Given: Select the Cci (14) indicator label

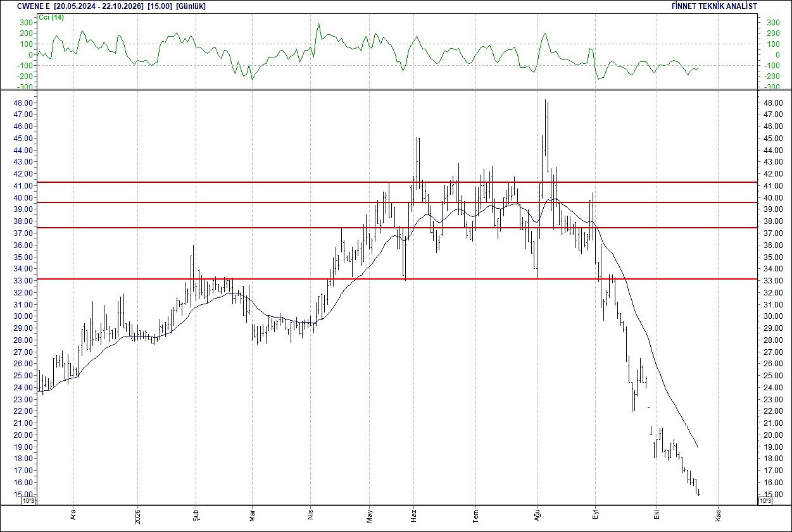Looking at the screenshot, I should [51, 17].
